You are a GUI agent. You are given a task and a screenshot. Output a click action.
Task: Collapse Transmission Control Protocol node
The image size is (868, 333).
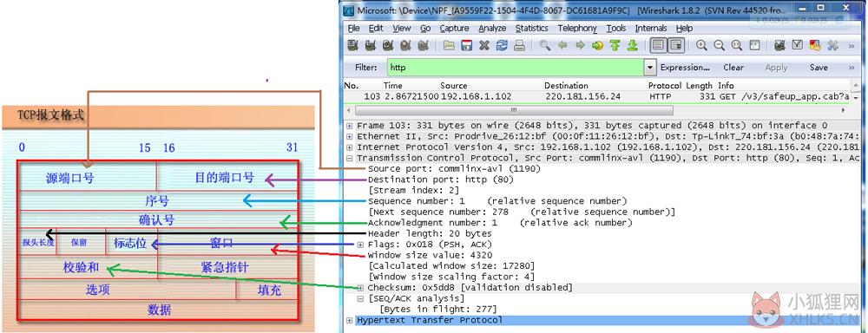point(349,158)
